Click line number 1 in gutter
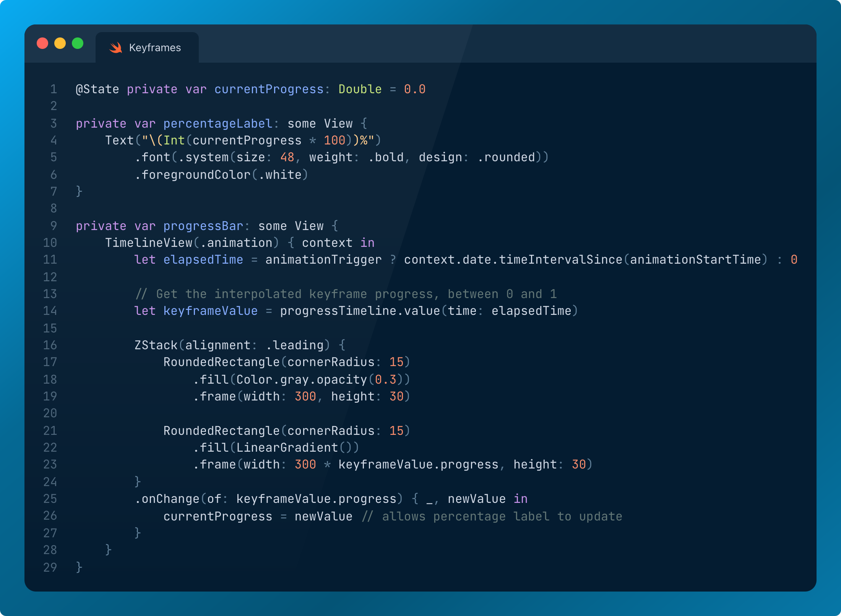The width and height of the screenshot is (841, 616). tap(54, 89)
